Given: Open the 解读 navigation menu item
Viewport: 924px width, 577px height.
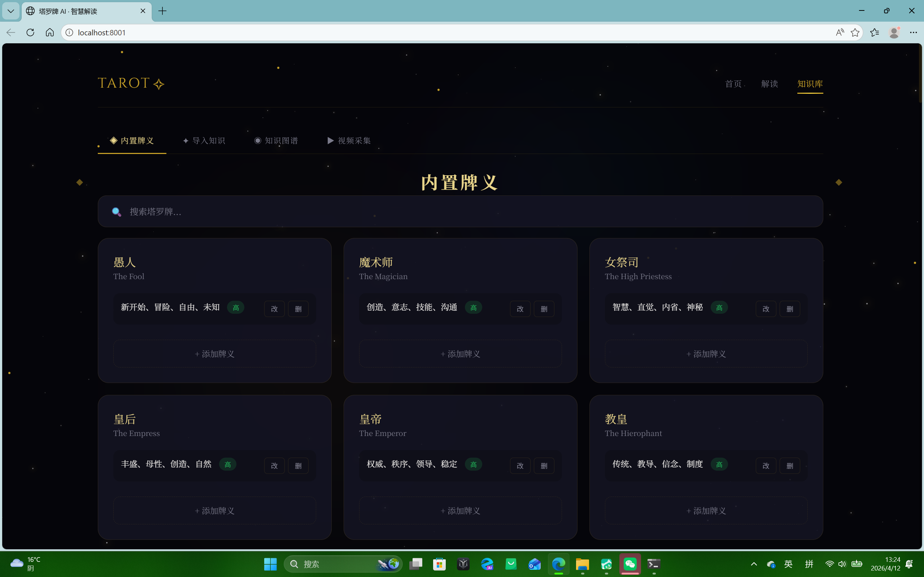Looking at the screenshot, I should [770, 84].
